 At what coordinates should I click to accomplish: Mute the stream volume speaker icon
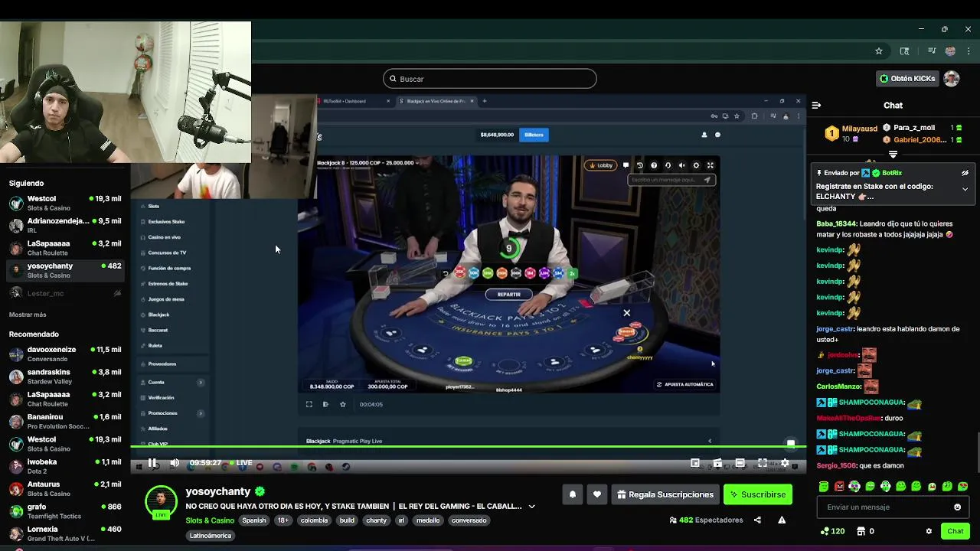coord(175,462)
